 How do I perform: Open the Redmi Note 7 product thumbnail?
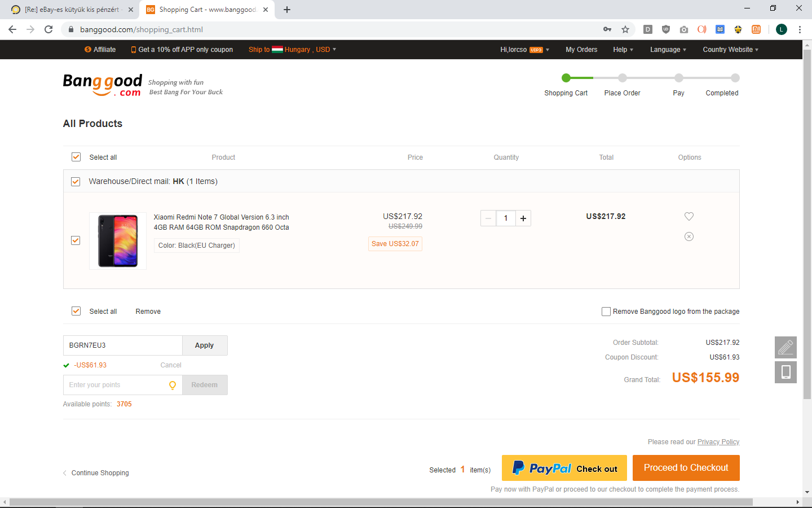tap(118, 241)
